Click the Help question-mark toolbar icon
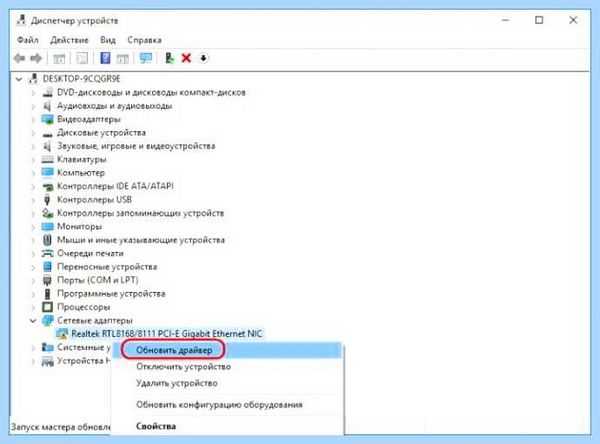Viewport: 600px width, 444px height. tap(105, 58)
